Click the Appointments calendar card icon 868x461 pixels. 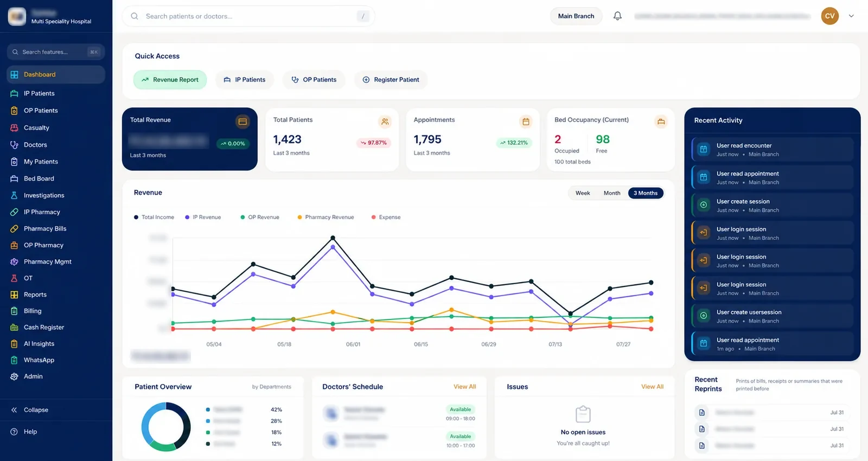[x=526, y=121]
